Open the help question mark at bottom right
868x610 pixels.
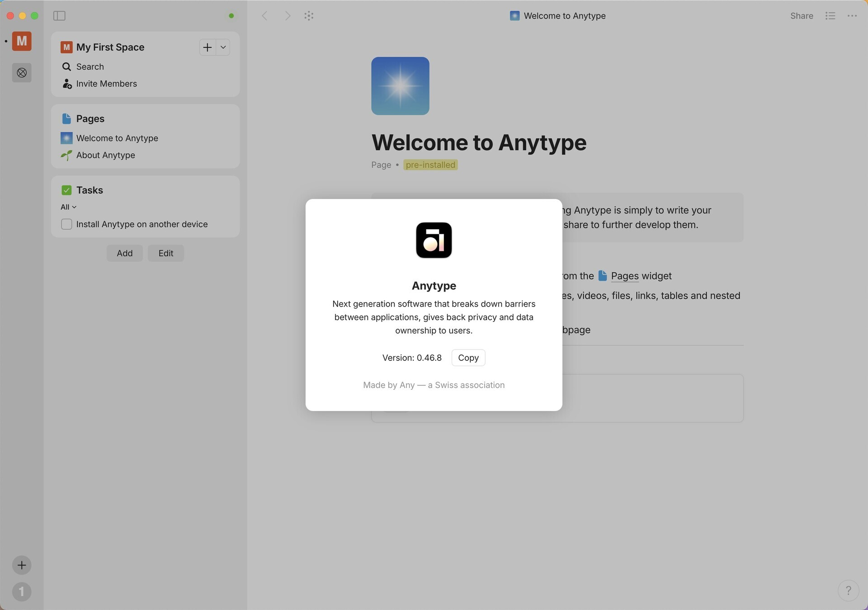[849, 591]
